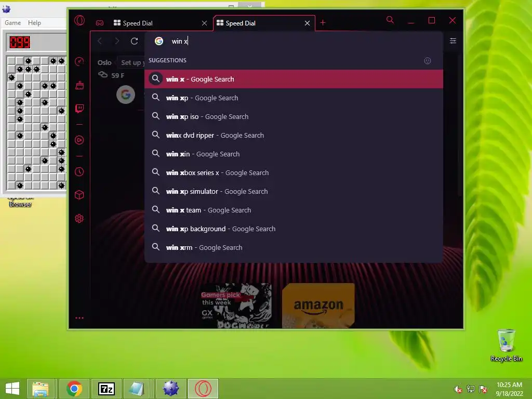
Task: Open Game menu in Minesweeper window
Action: point(13,23)
